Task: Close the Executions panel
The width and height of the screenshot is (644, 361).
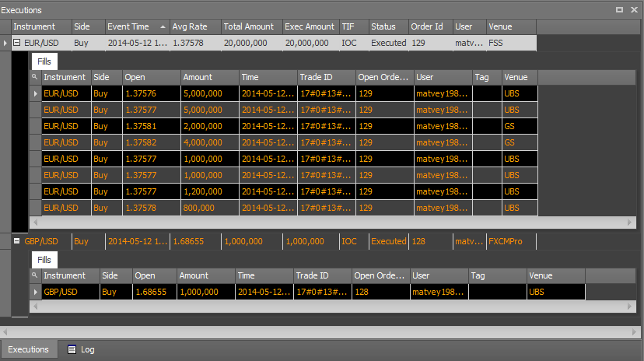Action: click(x=634, y=10)
